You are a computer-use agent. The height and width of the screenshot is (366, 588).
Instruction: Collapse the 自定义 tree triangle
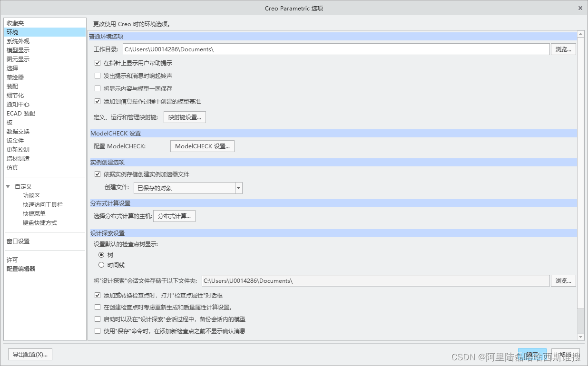click(x=8, y=187)
